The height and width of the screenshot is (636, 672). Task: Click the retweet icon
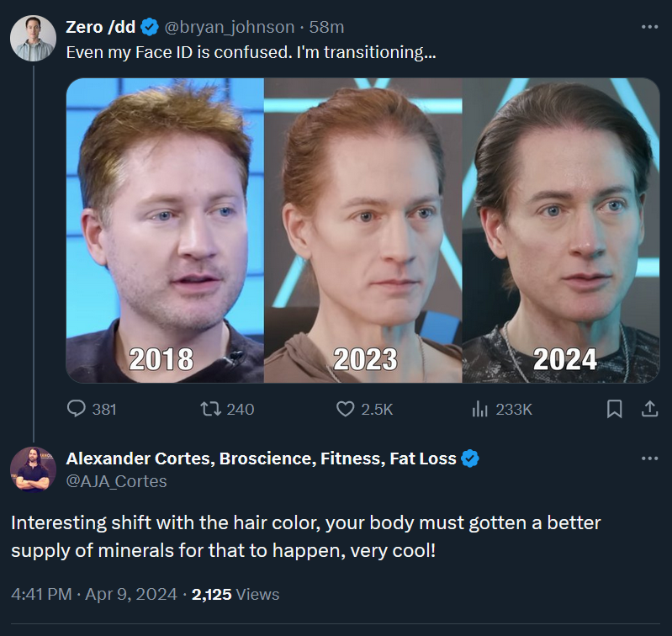pyautogui.click(x=211, y=408)
